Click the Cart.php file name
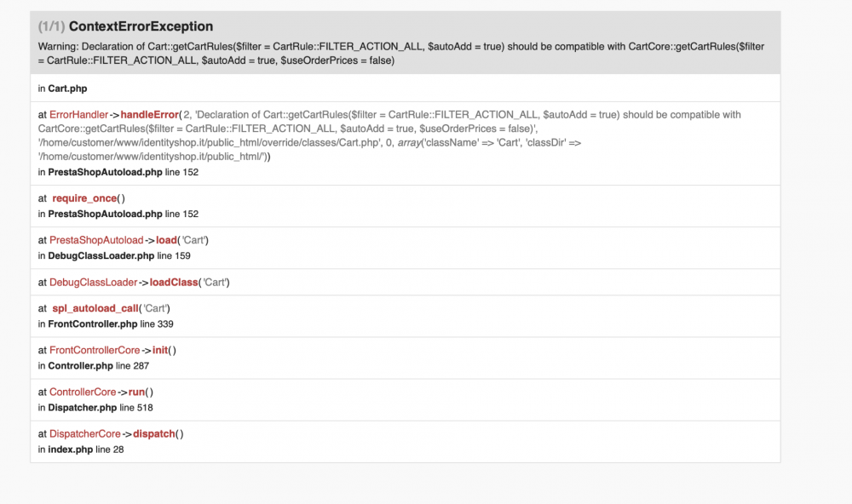 pyautogui.click(x=67, y=88)
